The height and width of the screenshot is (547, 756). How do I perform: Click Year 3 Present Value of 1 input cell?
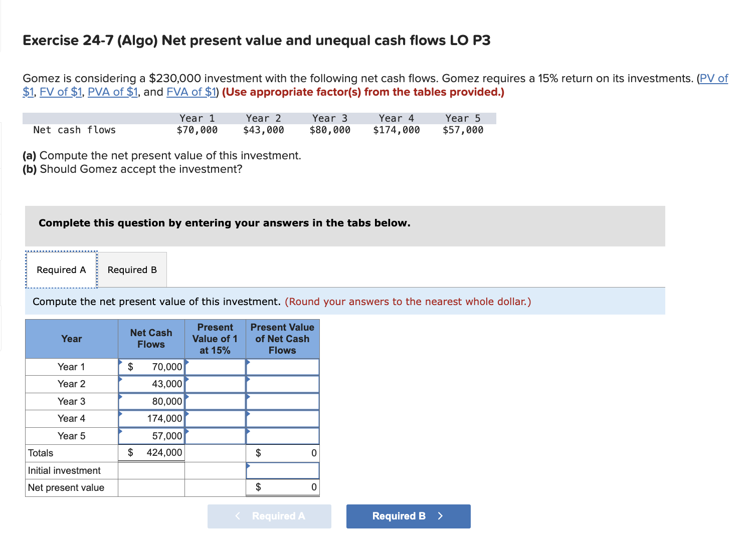coord(215,401)
